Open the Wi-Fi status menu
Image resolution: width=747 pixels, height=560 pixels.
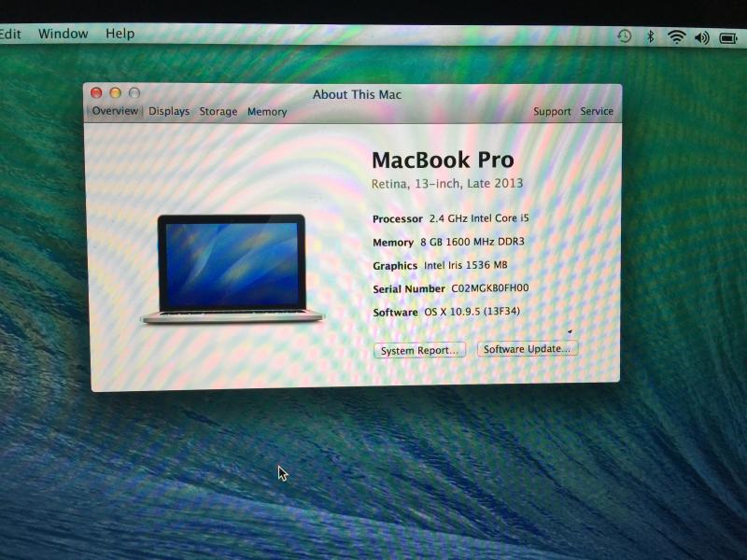point(676,36)
